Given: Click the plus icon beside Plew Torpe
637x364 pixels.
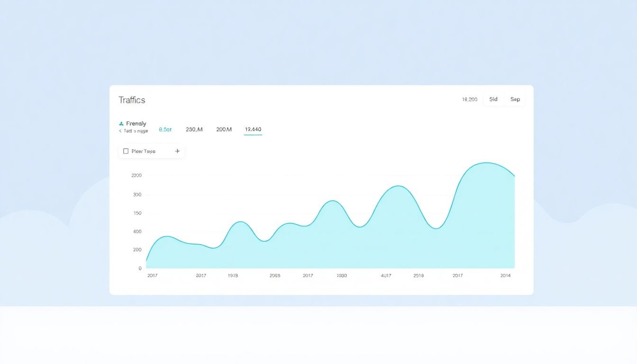Looking at the screenshot, I should point(177,151).
